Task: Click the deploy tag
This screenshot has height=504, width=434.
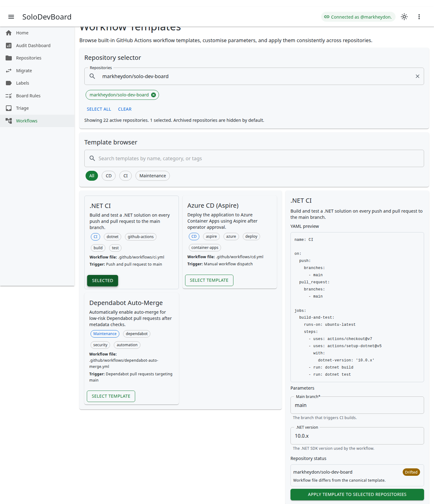Action: (251, 237)
